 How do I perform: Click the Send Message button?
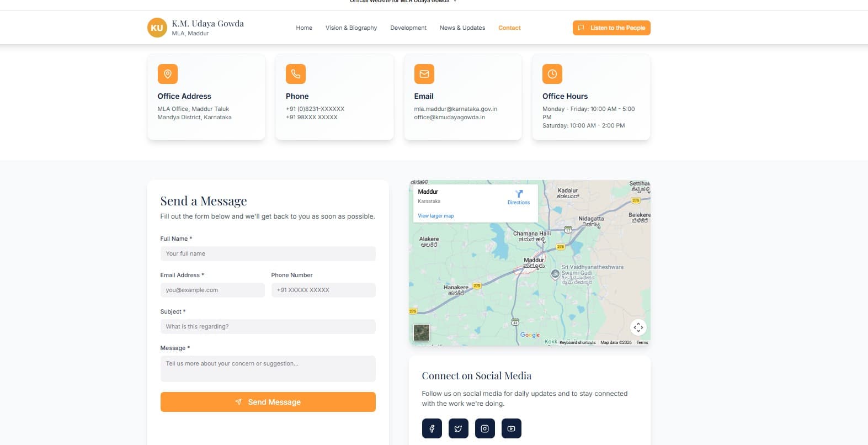[268, 402]
